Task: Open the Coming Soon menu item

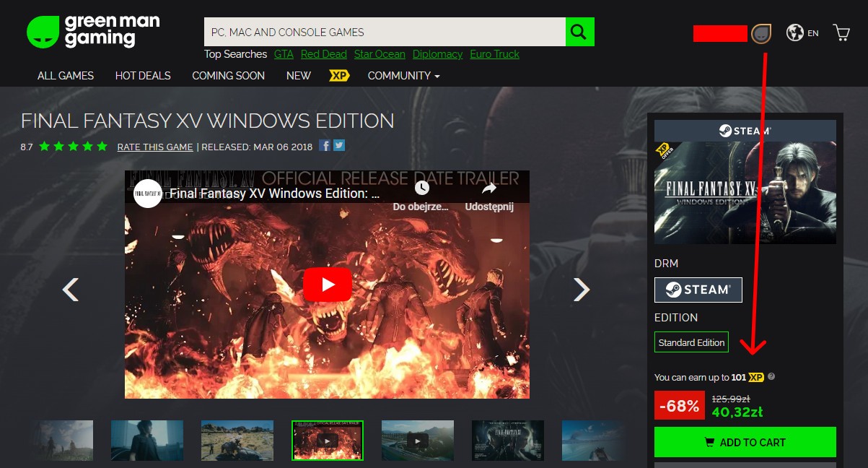Action: coord(228,75)
